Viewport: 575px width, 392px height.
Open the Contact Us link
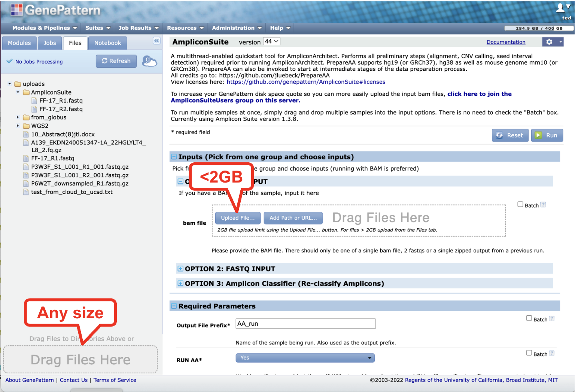[x=74, y=380]
